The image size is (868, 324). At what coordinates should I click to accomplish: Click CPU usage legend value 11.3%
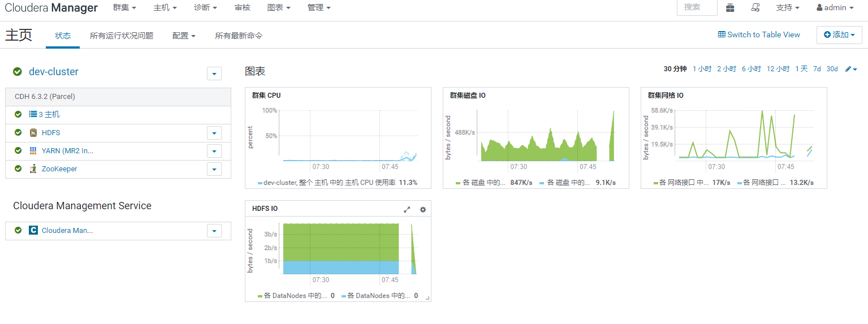coord(408,183)
